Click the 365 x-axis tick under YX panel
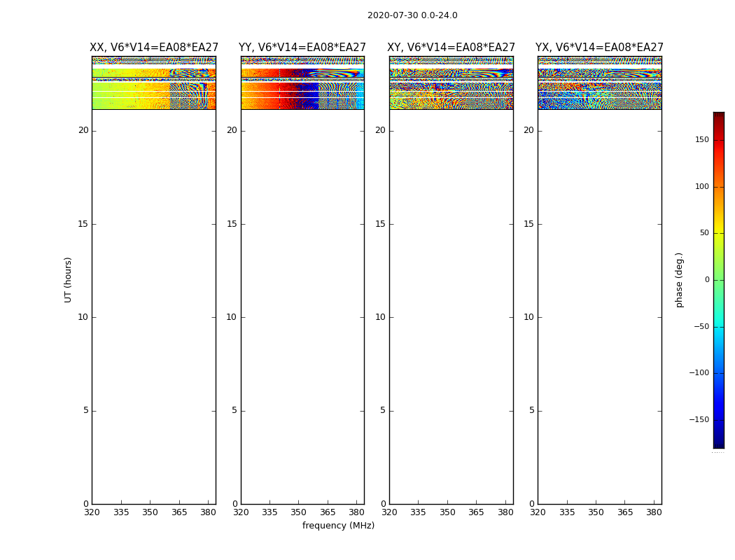Viewport: 735px width, 560px height. [x=625, y=512]
